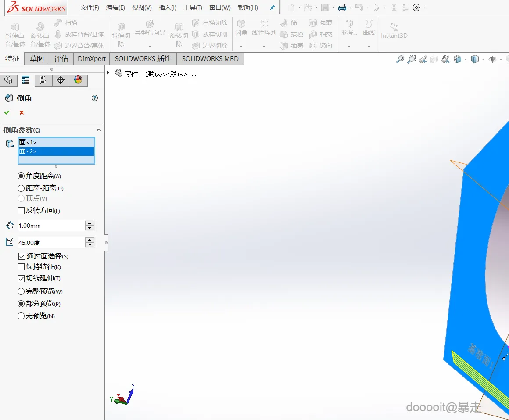
Task: Click the Save disk icon
Action: (x=325, y=7)
